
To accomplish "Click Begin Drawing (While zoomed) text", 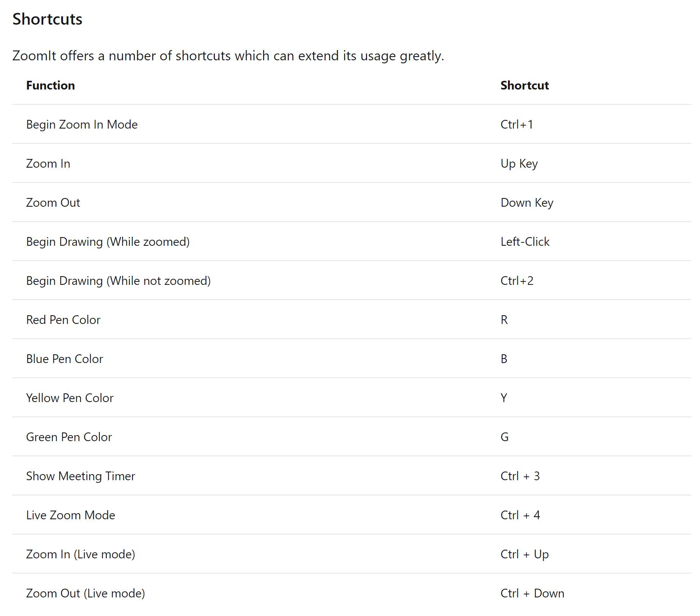I will click(108, 242).
